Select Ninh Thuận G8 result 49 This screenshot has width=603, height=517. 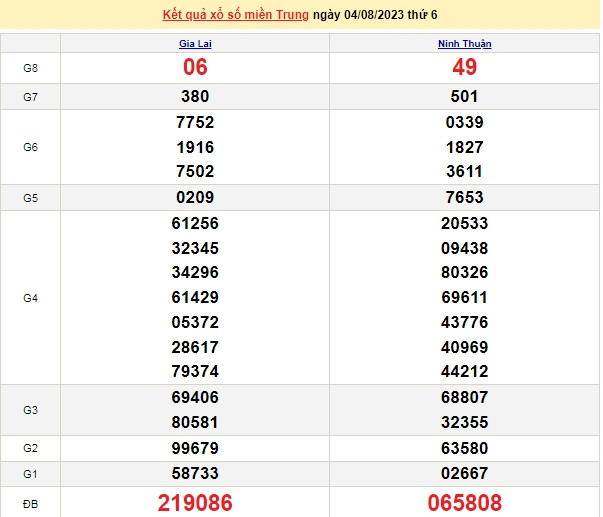coord(465,67)
